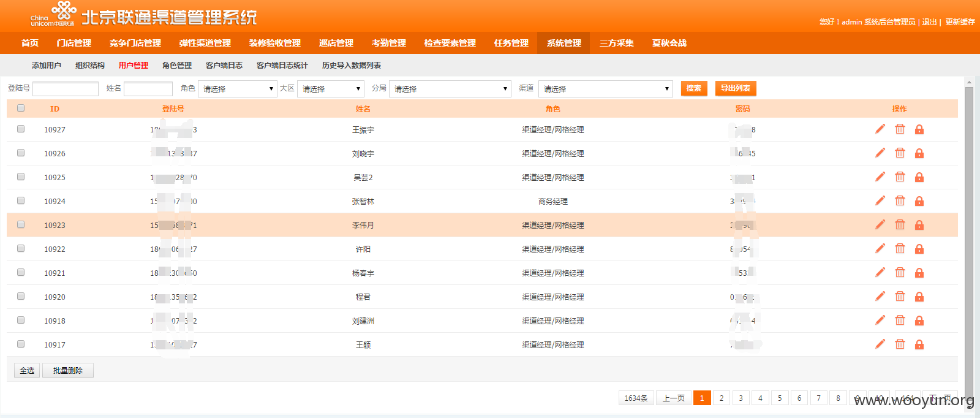This screenshot has height=418, width=980.
Task: Delete user 张智林 with trash icon
Action: click(900, 200)
